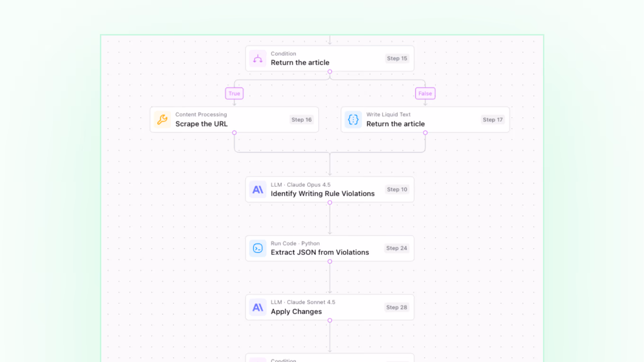
Task: Select the False branch label
Action: [425, 93]
